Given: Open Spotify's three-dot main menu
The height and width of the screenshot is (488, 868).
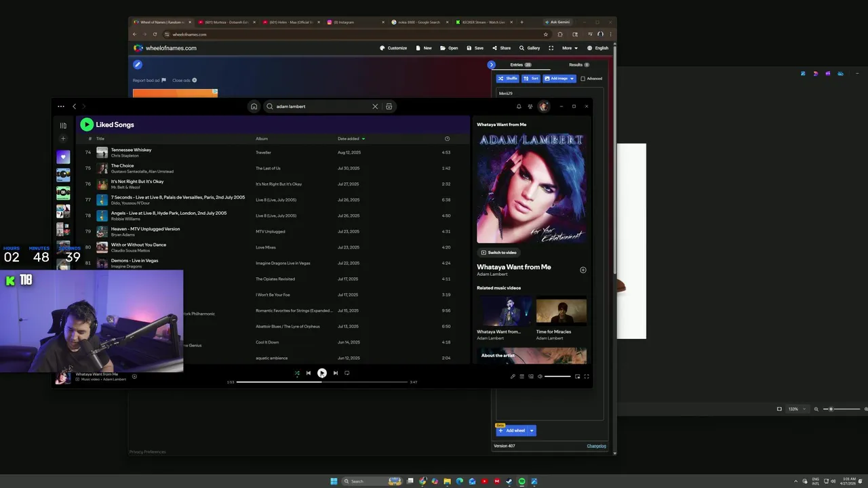Looking at the screenshot, I should pyautogui.click(x=61, y=106).
